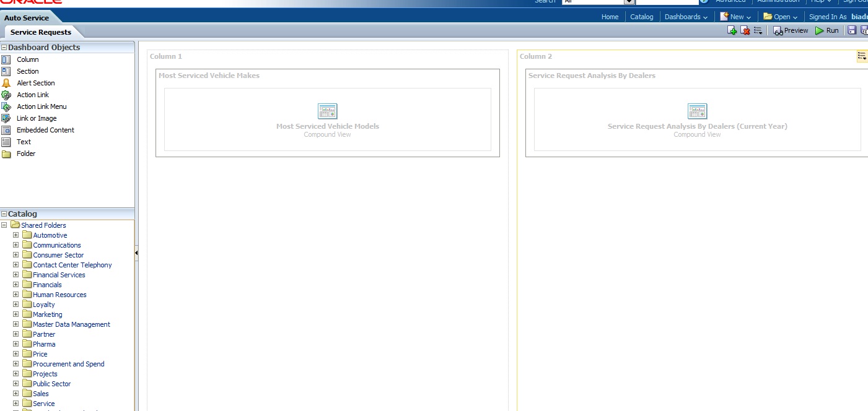Collapse the left pane splitter arrow
868x411 pixels.
pos(136,253)
